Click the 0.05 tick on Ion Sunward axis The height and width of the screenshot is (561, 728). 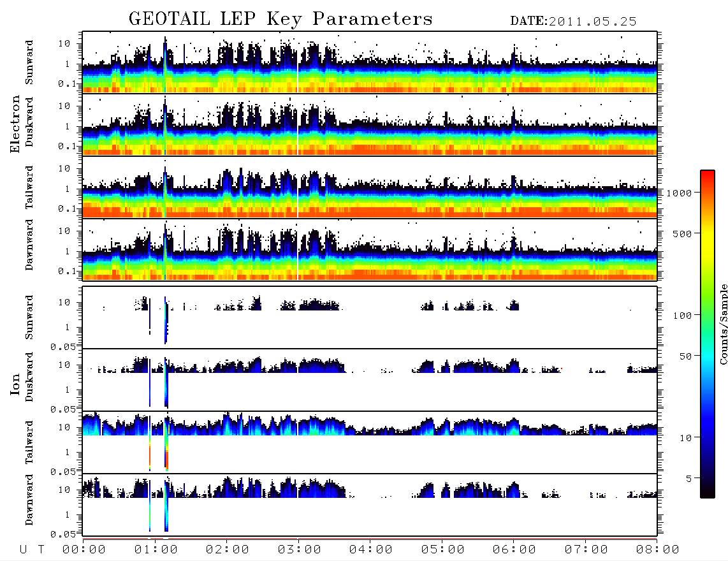coord(62,347)
